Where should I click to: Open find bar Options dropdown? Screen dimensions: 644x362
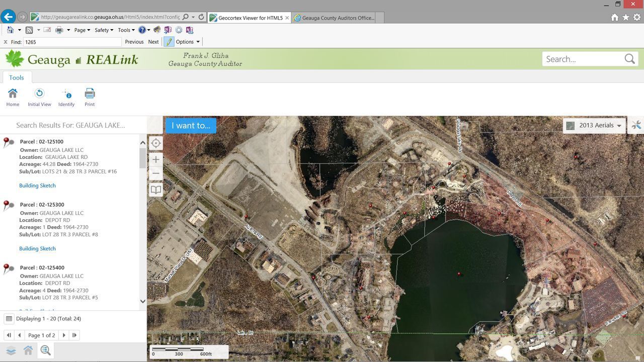click(188, 42)
